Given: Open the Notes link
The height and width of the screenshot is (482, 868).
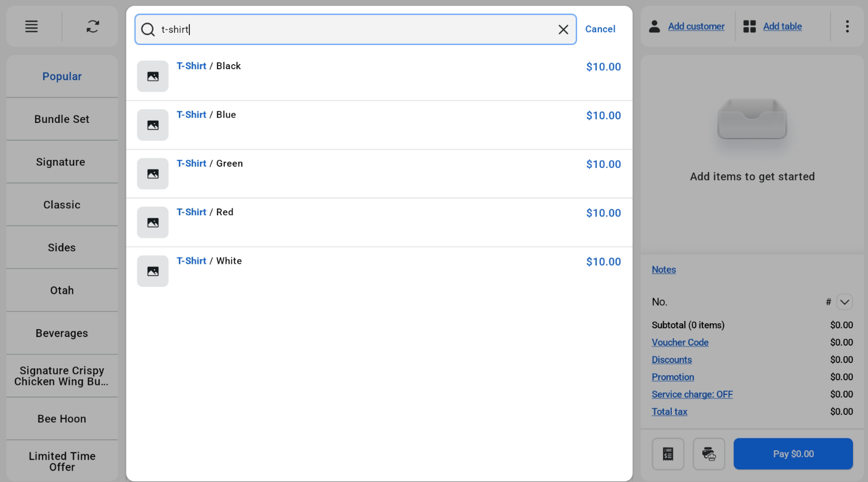Looking at the screenshot, I should click(x=664, y=270).
